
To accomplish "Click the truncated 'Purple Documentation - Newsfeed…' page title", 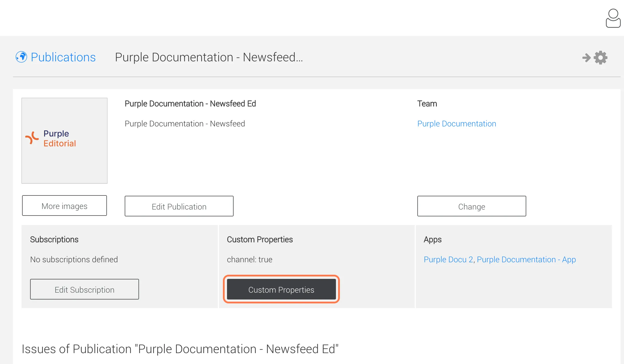I will (x=209, y=57).
